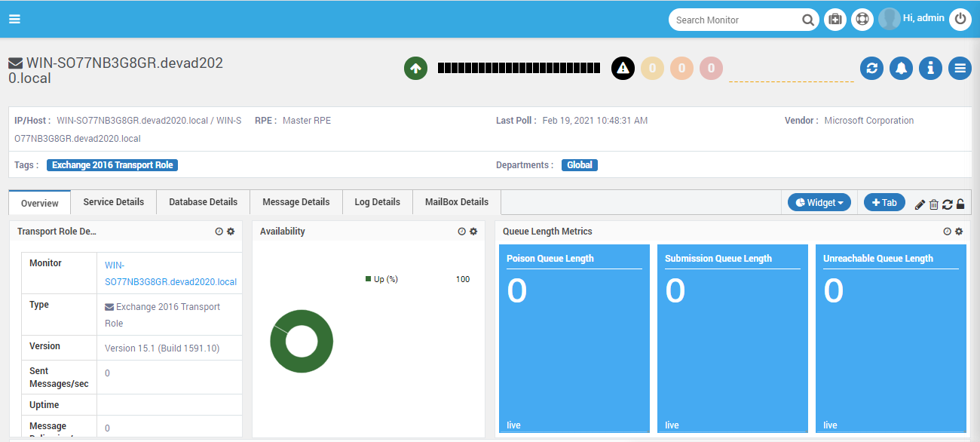Click the Exchange 2016 Transport Role tag
980x442 pixels.
(x=112, y=165)
